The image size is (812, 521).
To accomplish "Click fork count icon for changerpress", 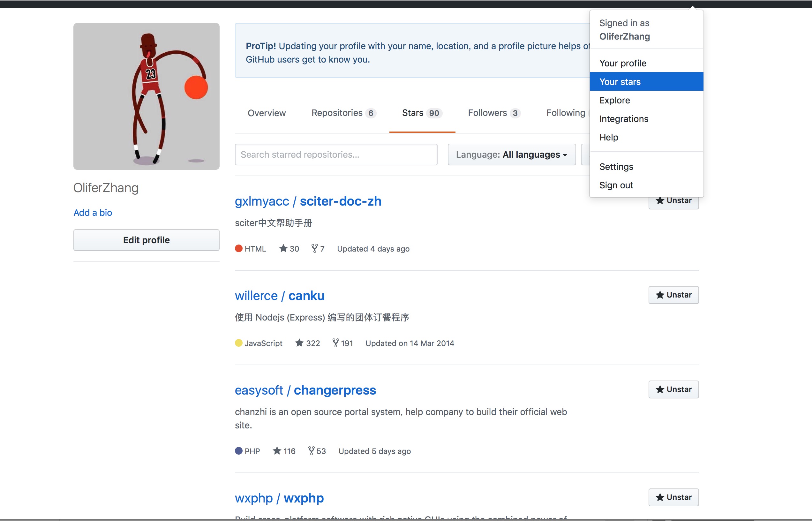I will pos(312,451).
